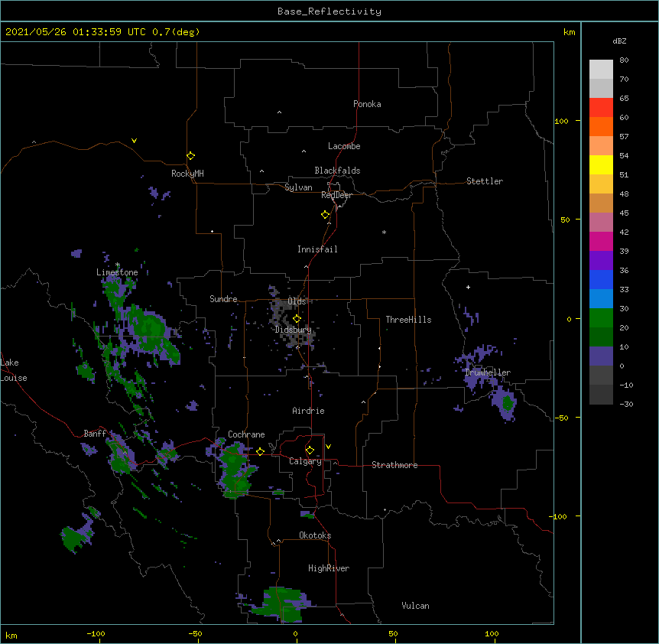659x644 pixels.
Task: Pick the light gray 70-80 dBZ swatch
Action: (x=601, y=70)
